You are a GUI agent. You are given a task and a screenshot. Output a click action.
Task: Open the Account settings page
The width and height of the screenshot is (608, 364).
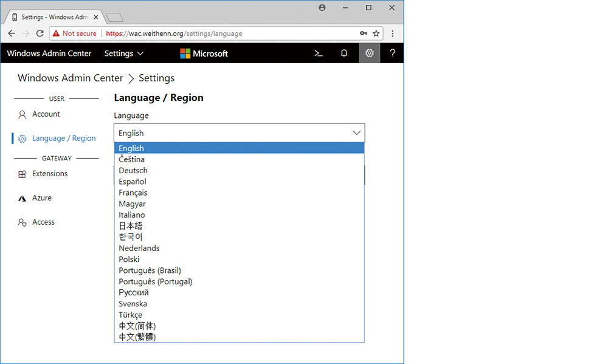click(x=46, y=114)
